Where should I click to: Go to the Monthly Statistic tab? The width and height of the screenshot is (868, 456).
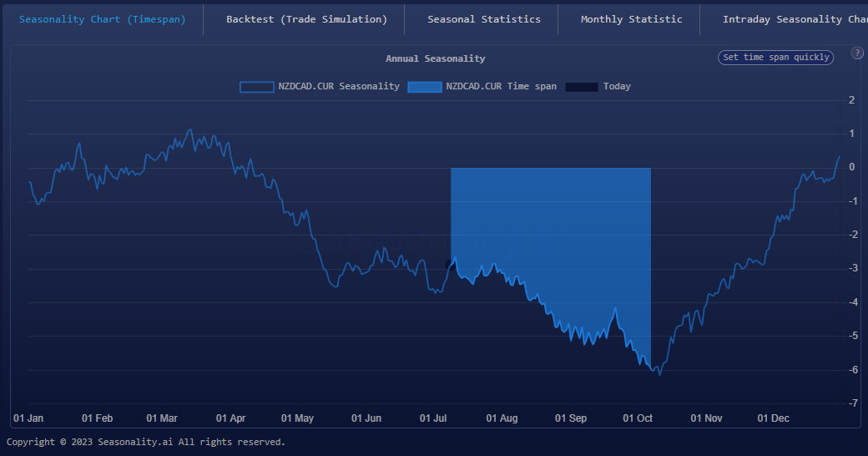pyautogui.click(x=631, y=19)
